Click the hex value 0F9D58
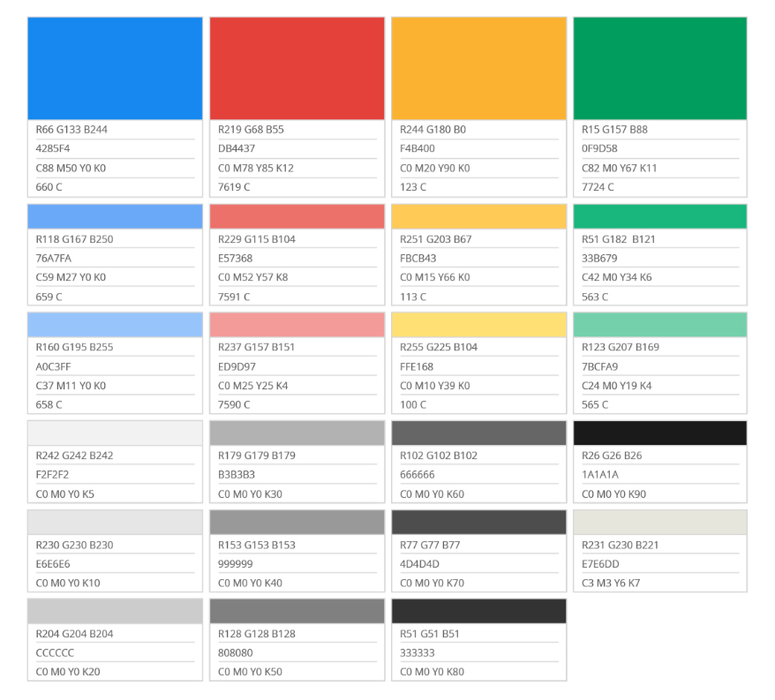The height and width of the screenshot is (700, 775). [599, 148]
